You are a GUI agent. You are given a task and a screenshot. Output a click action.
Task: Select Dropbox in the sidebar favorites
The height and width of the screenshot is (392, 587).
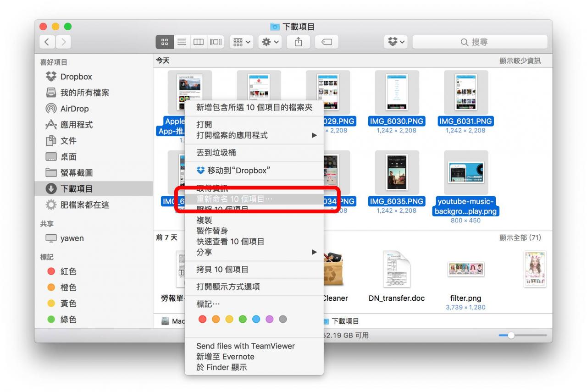click(76, 77)
